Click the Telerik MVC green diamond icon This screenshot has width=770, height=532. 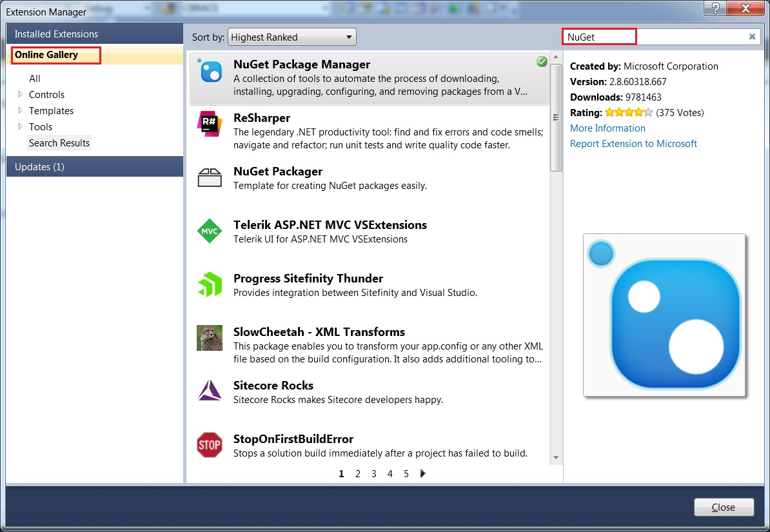pos(210,231)
